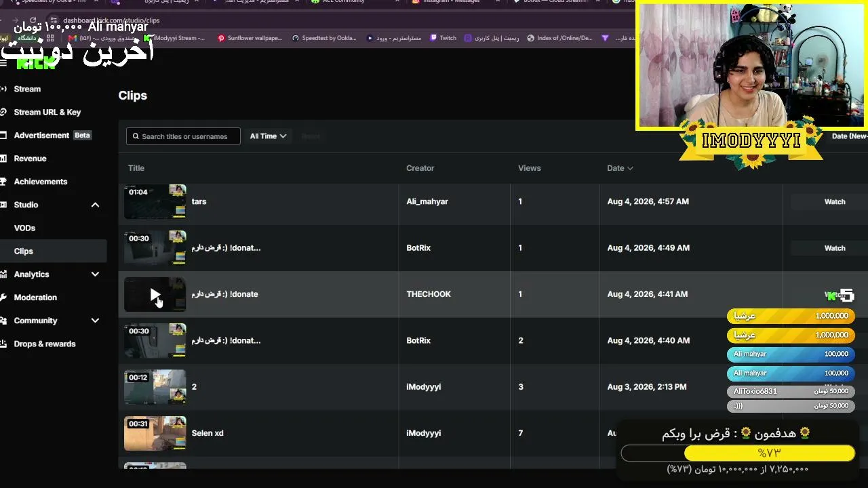Image resolution: width=868 pixels, height=488 pixels.
Task: Click the Creator column header
Action: pos(420,168)
